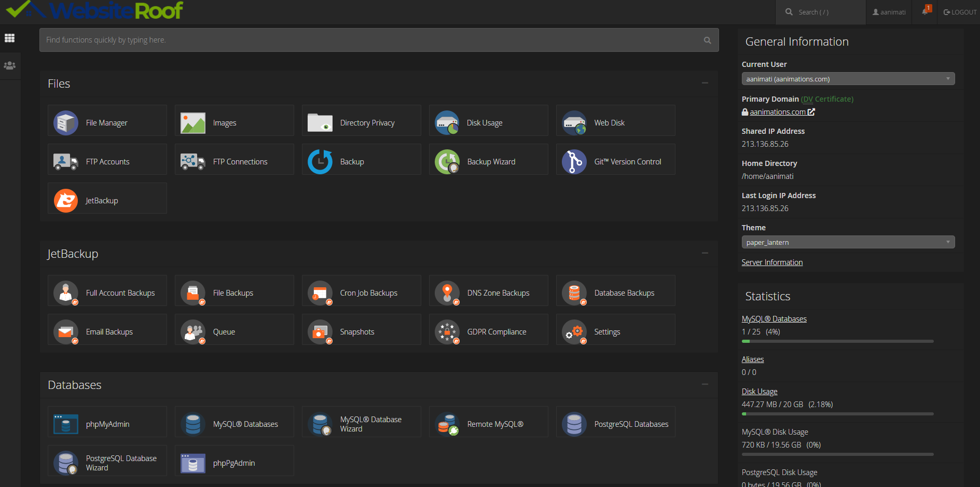Click the Home grid icon in sidebar
The image size is (980, 487).
(x=10, y=38)
